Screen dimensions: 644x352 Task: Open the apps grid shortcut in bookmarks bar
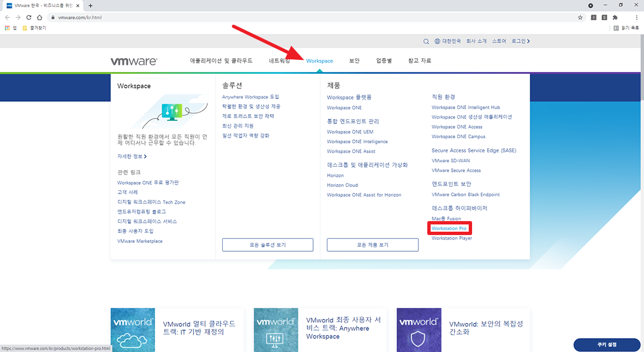pyautogui.click(x=7, y=28)
